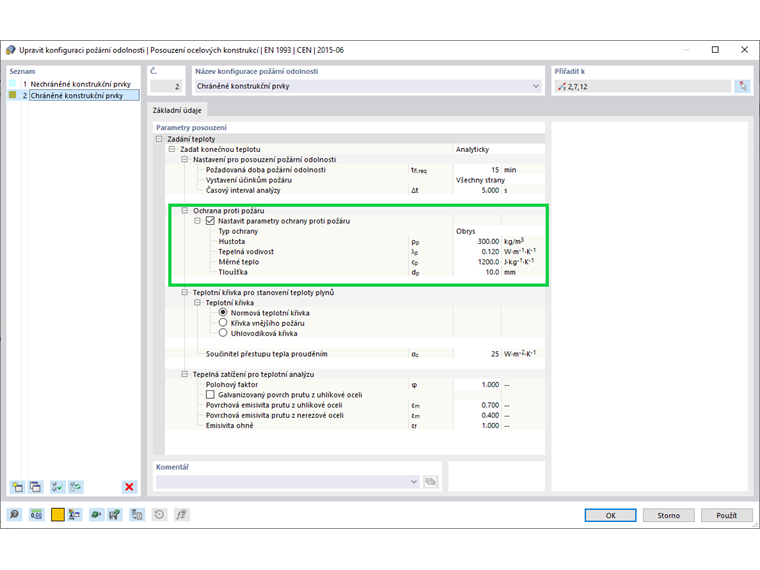The height and width of the screenshot is (570, 760).
Task: Click the stainless steel emissivity value 0.400
Action: [477, 415]
